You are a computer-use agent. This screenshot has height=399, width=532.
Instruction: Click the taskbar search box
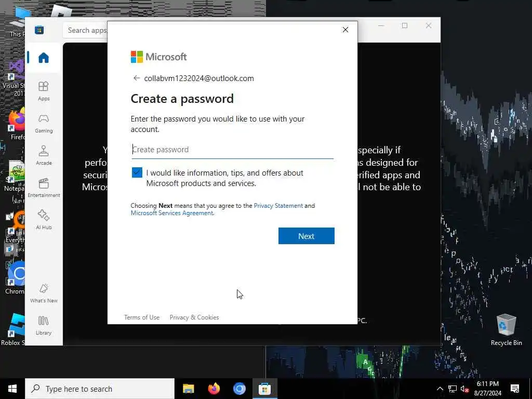(x=100, y=389)
